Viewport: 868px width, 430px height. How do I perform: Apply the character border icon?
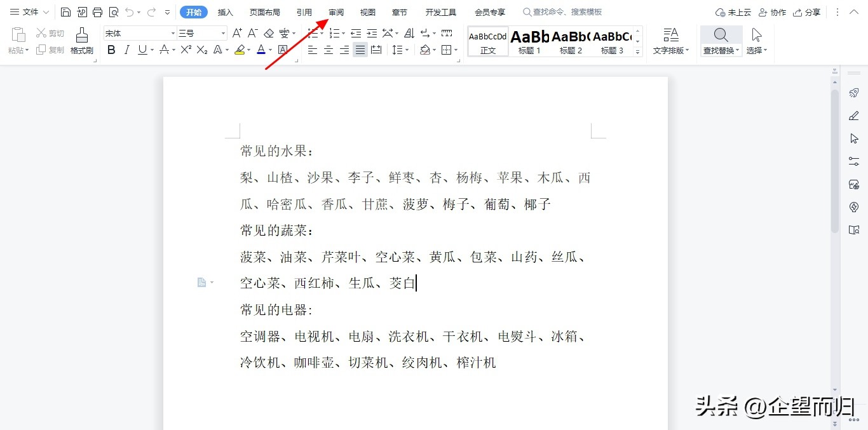tap(283, 50)
